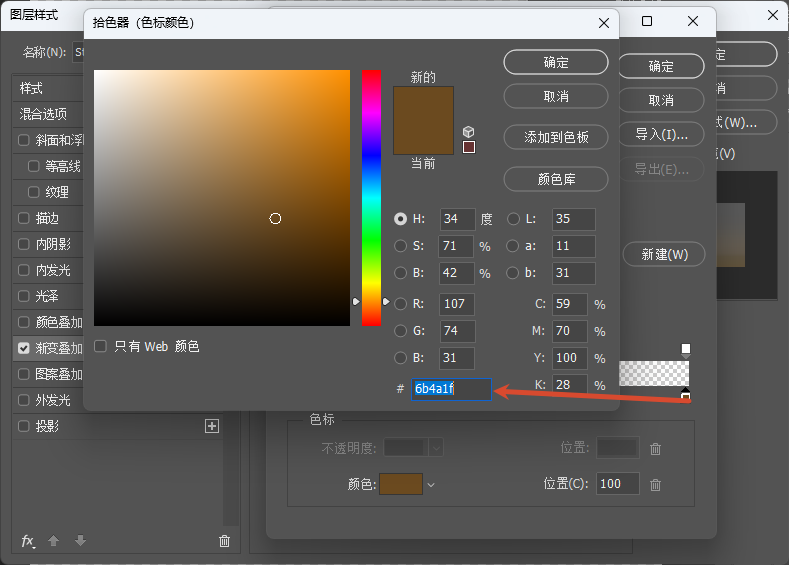
Task: Select the brightness B radio button
Action: point(401,273)
